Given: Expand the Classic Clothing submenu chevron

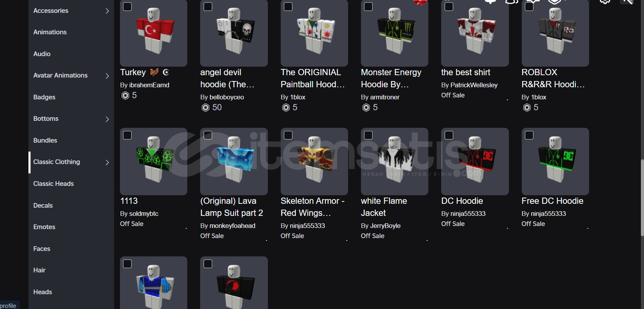Looking at the screenshot, I should [107, 162].
